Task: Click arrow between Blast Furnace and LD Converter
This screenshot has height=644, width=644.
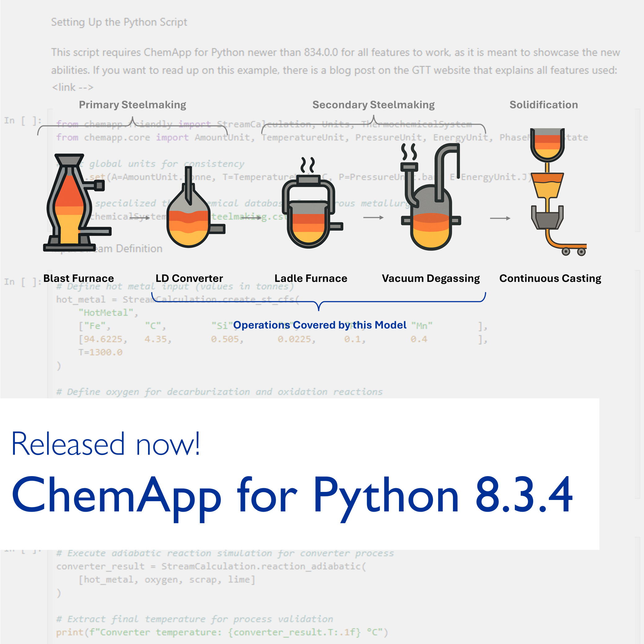Action: 140,218
